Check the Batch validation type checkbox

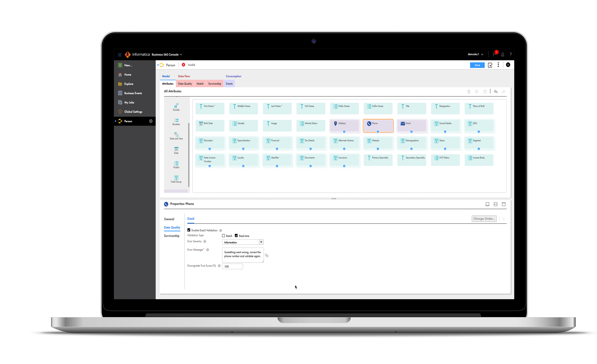click(223, 236)
